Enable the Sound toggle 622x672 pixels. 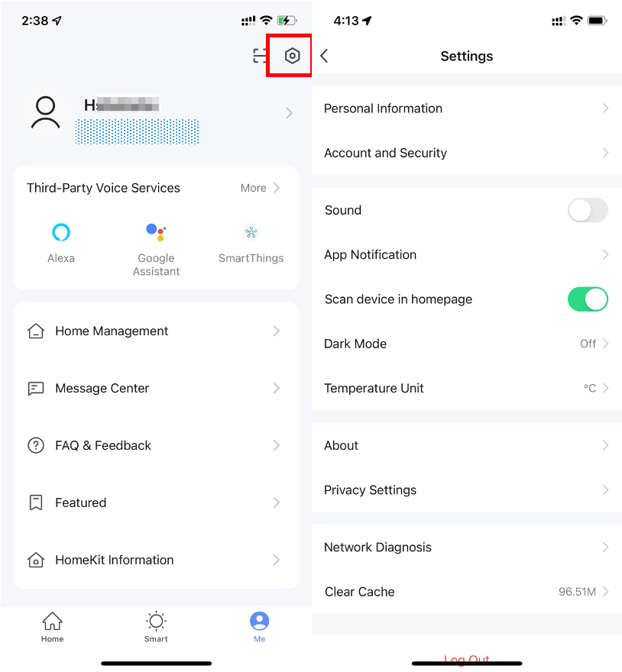(x=588, y=210)
